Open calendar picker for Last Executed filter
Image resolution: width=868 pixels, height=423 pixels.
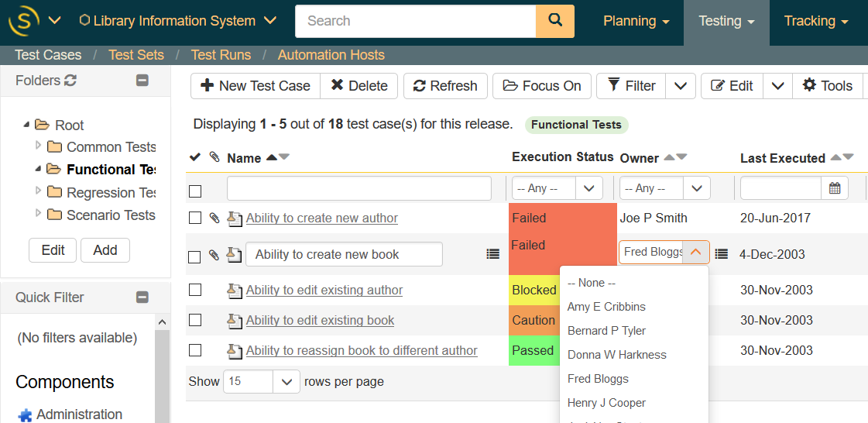[x=835, y=188]
